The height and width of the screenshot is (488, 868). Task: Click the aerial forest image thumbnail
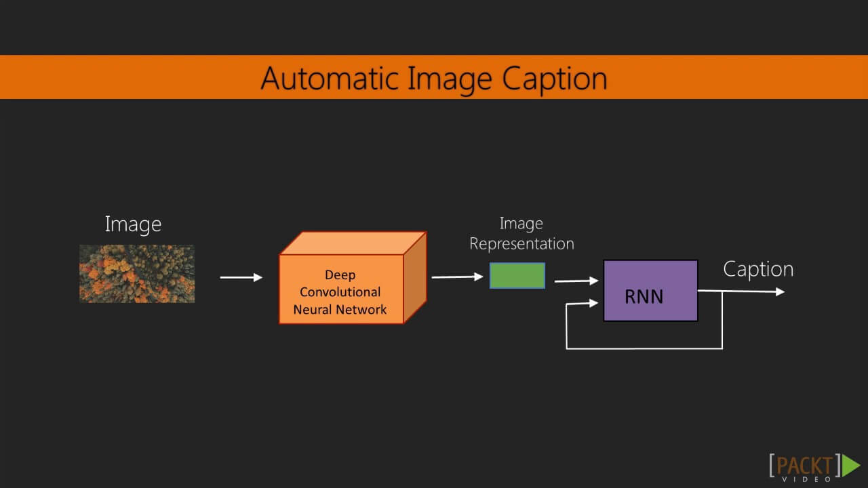[137, 273]
